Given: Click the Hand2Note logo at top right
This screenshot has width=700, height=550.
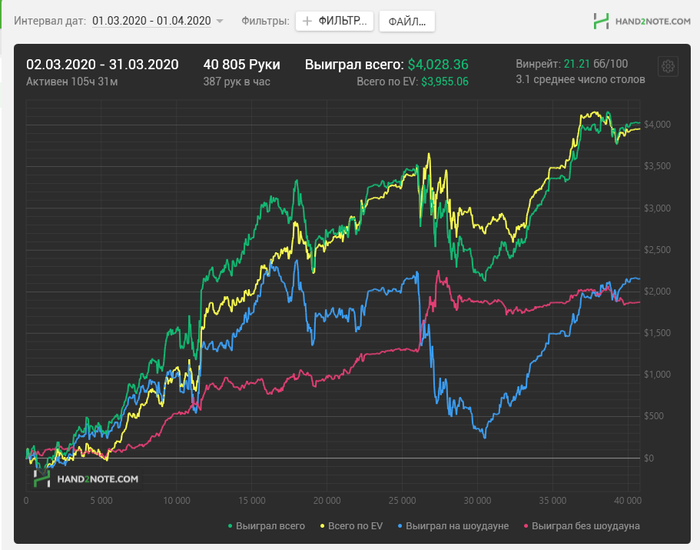Looking at the screenshot, I should click(642, 21).
